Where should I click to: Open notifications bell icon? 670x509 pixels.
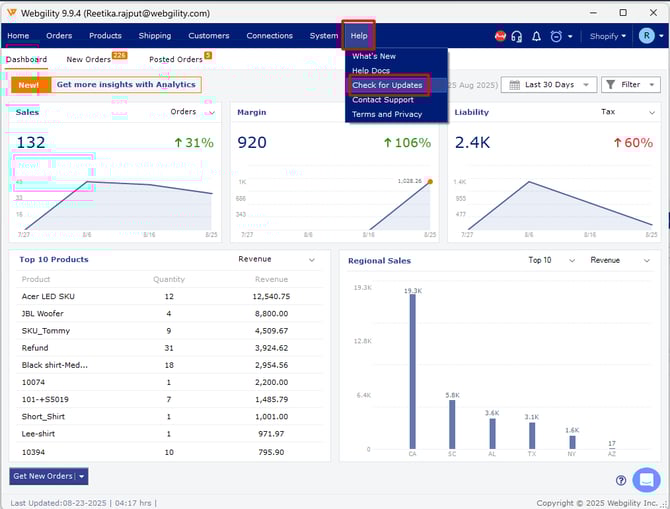pyautogui.click(x=536, y=36)
